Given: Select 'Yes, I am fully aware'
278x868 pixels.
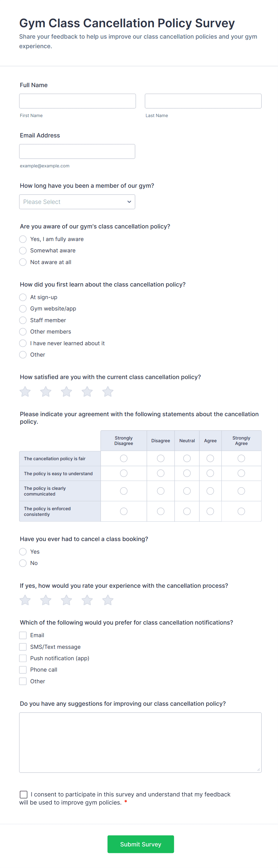Looking at the screenshot, I should 22,239.
